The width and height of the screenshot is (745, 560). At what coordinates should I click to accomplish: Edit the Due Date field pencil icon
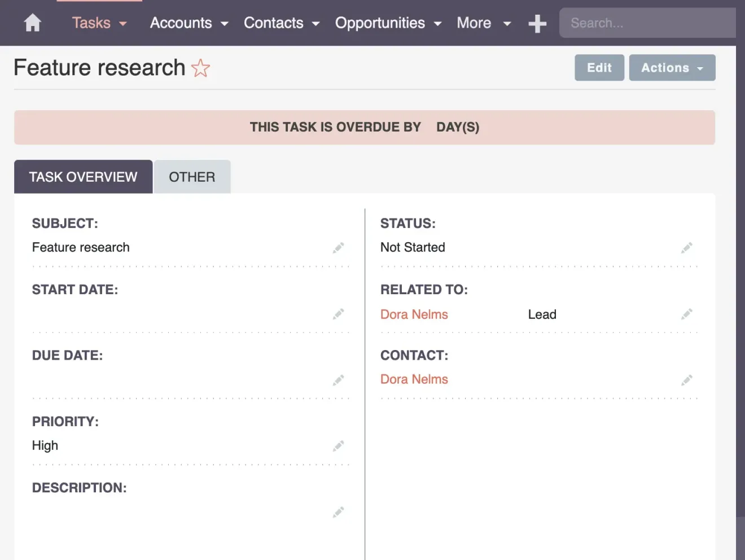(338, 380)
